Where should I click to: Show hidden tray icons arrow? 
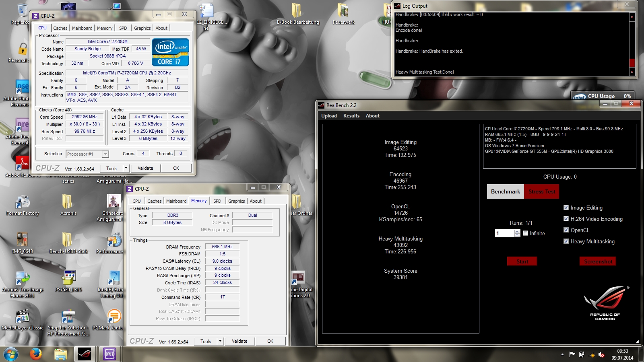coord(562,354)
